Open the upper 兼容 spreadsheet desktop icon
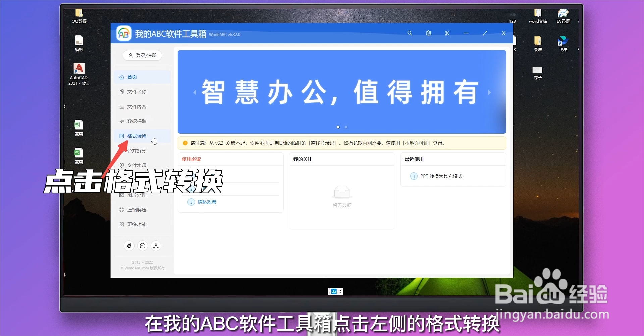Screen dimensions: 644x336 point(79,128)
